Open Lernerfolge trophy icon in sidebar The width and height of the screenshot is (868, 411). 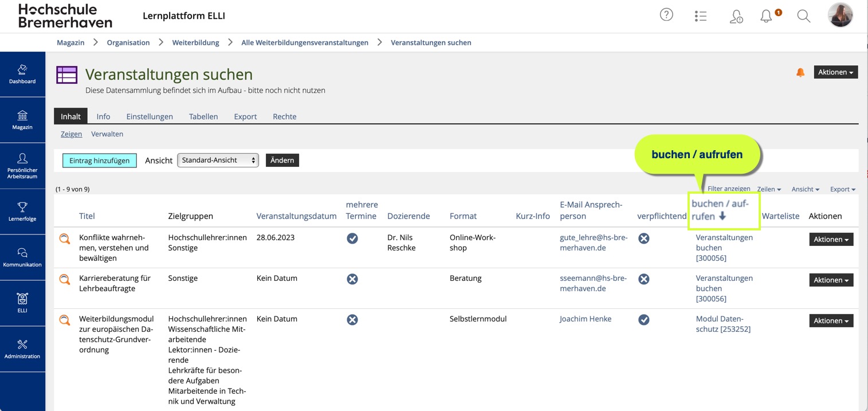[22, 212]
